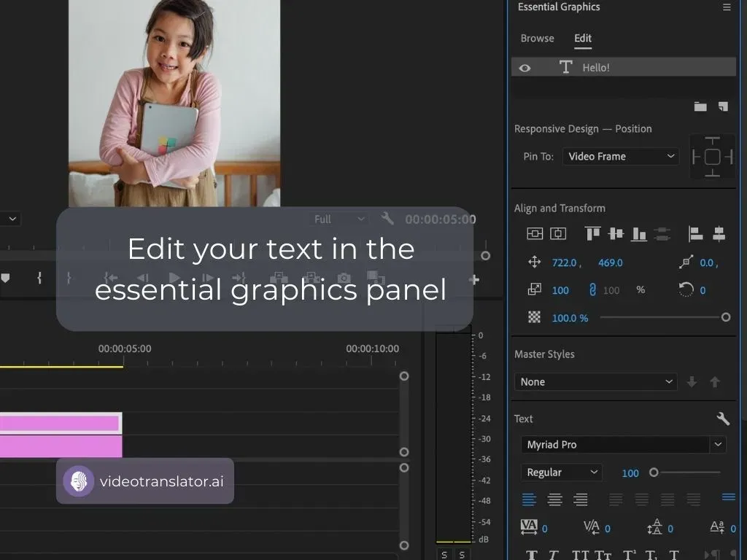The image size is (747, 560).
Task: Click the Align Left icon in Align and Transform
Action: [695, 234]
